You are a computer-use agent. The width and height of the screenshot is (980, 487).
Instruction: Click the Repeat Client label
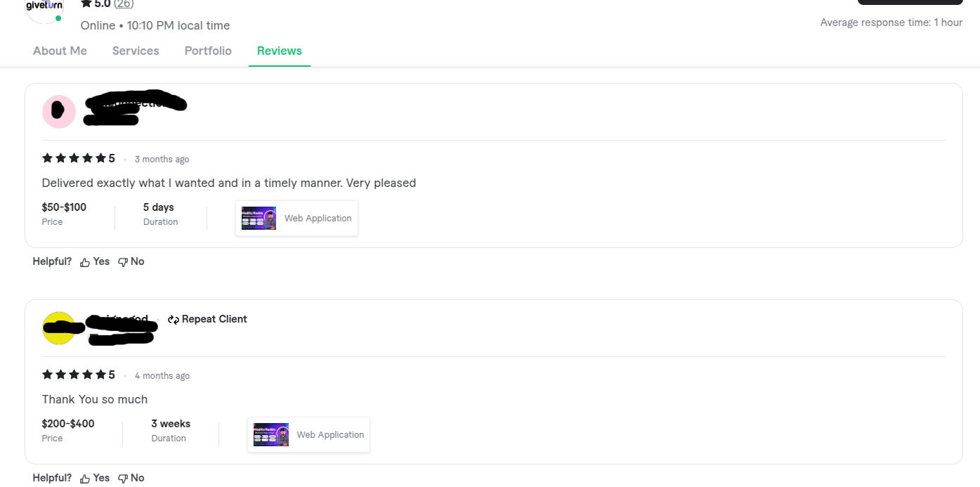[x=214, y=319]
